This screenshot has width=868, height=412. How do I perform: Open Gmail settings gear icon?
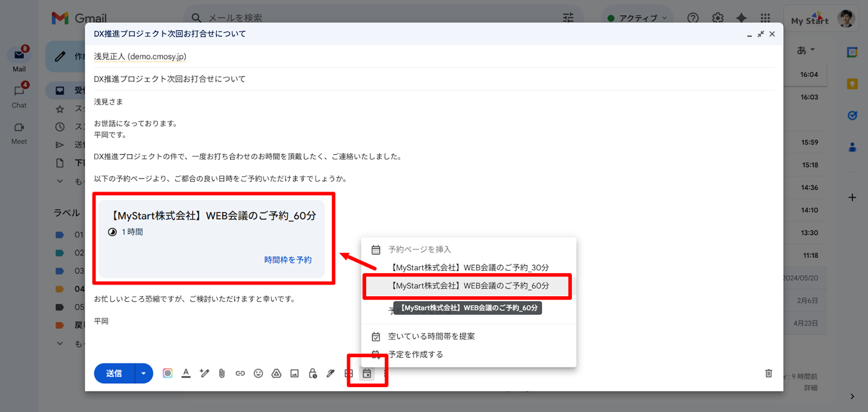(718, 18)
